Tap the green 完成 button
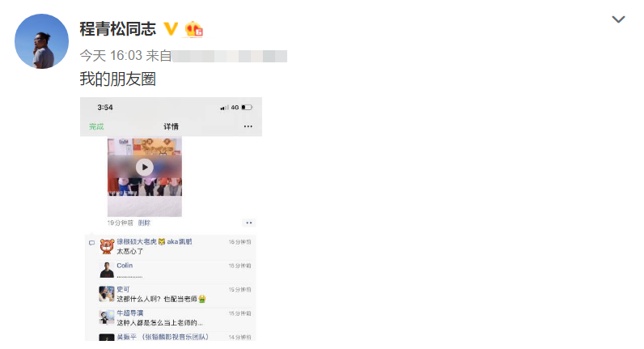The width and height of the screenshot is (644, 349). pos(96,126)
